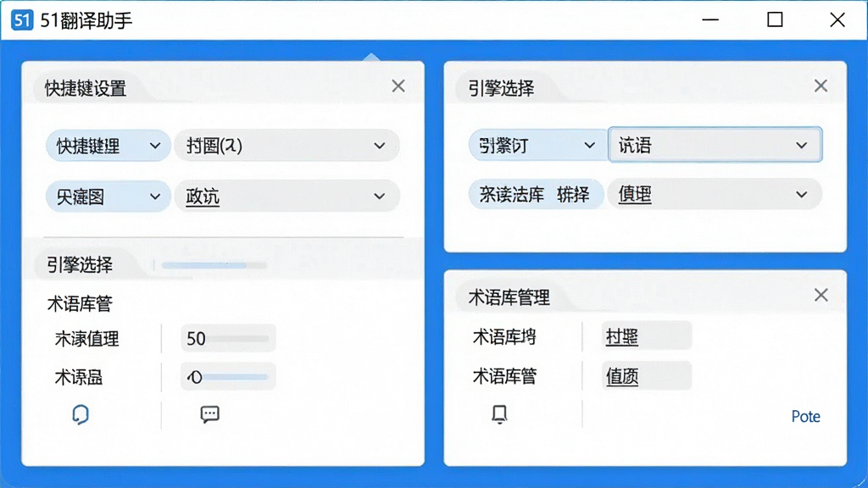868x488 pixels.
Task: Click the 村堲 field beside 术语库垮
Action: (x=647, y=335)
